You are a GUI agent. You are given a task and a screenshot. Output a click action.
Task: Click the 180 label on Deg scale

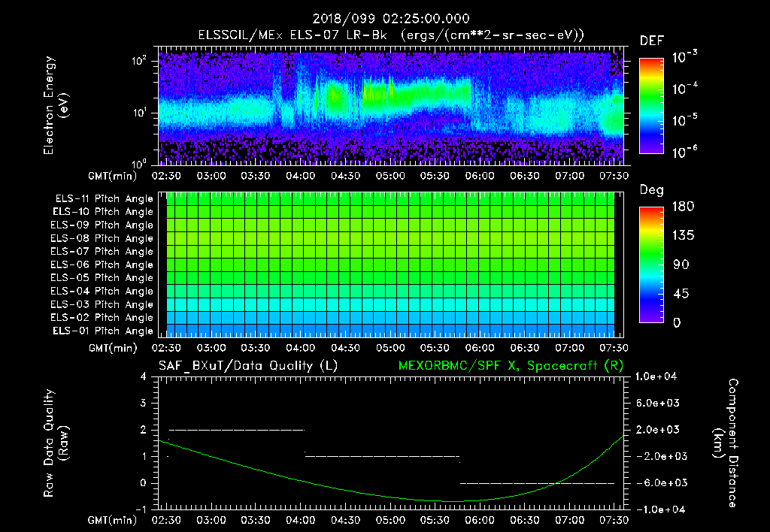point(682,207)
